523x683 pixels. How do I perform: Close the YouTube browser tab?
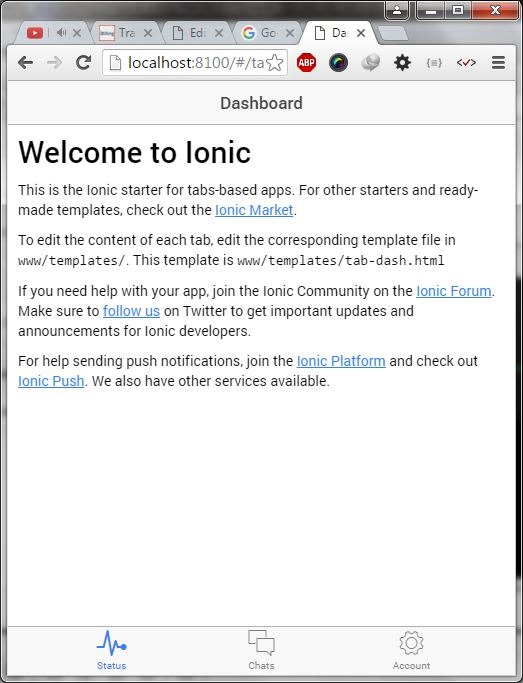77,33
